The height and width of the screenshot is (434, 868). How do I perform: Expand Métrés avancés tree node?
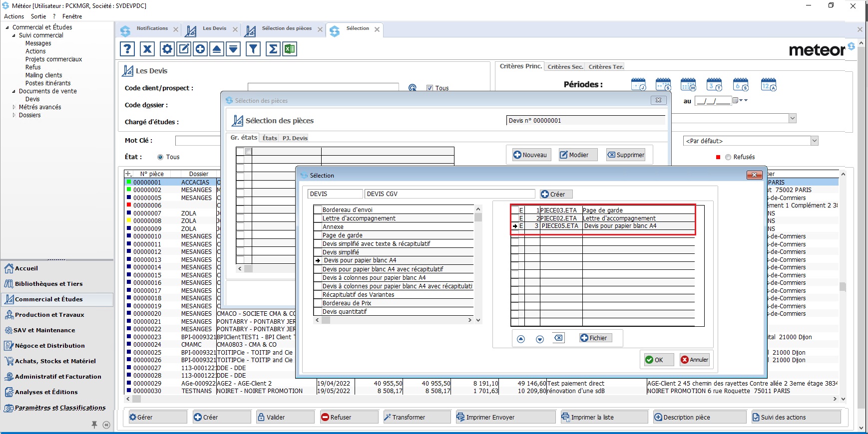[14, 107]
